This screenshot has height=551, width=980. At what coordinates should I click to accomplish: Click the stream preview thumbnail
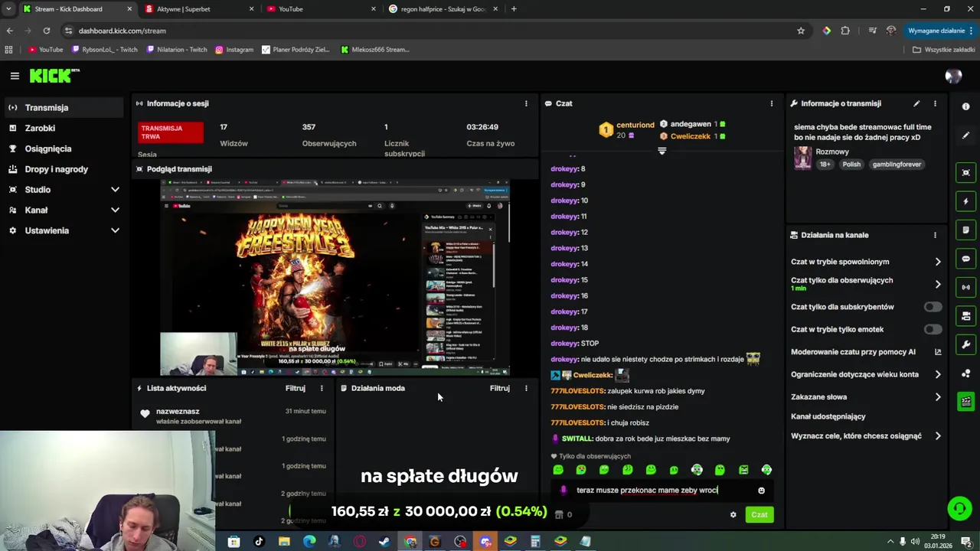(x=335, y=277)
